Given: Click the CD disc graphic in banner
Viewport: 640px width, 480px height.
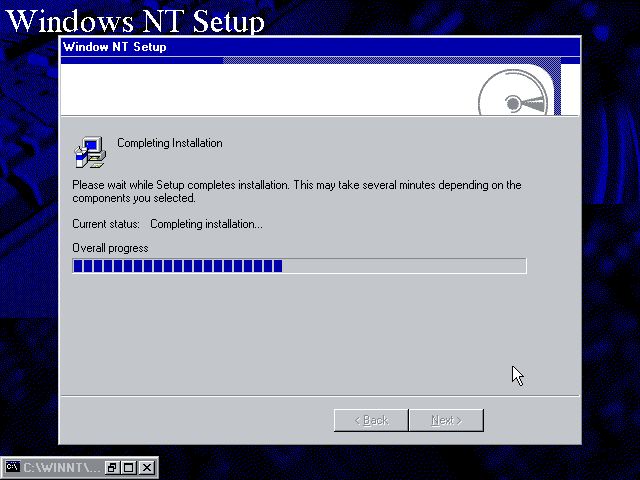Looking at the screenshot, I should click(x=513, y=93).
